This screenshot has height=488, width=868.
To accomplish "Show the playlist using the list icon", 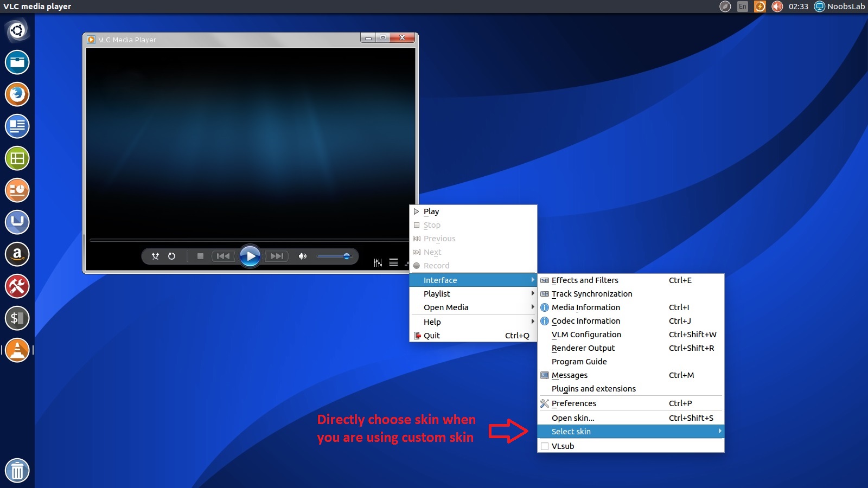I will [393, 263].
